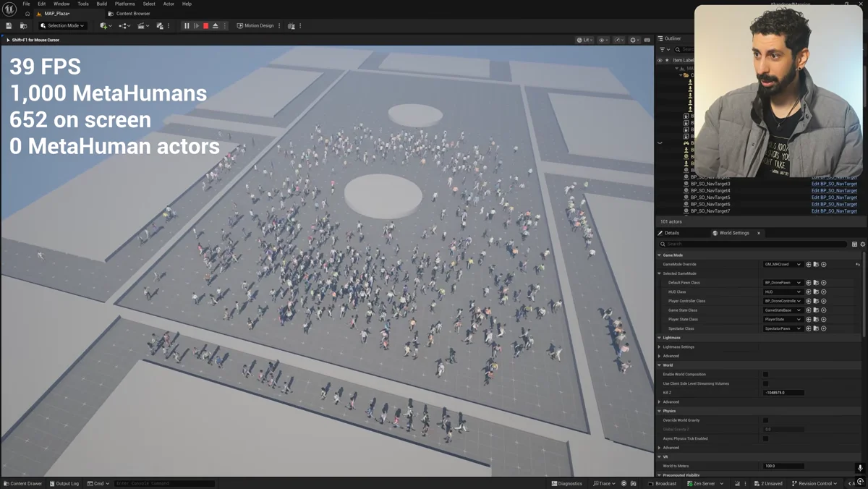Open the Build menu

[x=101, y=4]
